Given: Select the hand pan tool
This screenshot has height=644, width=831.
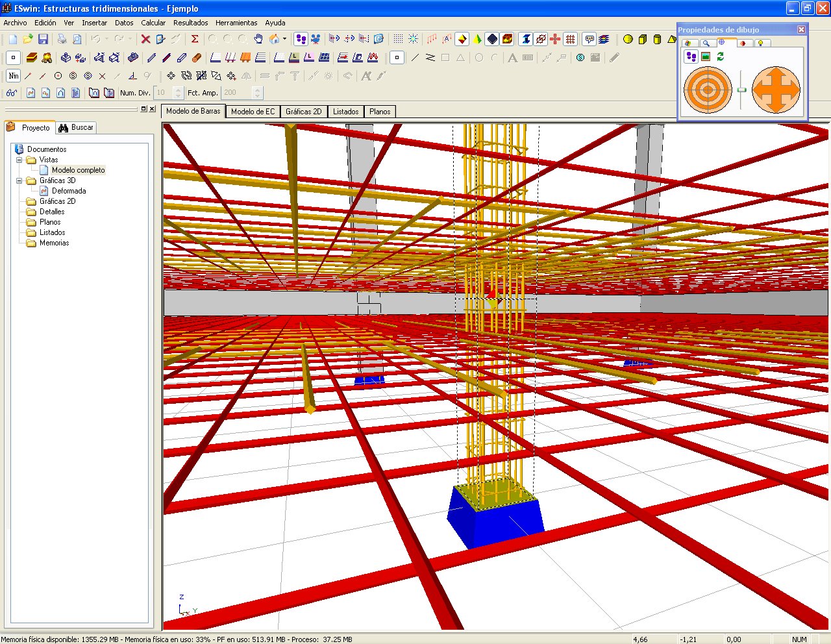Looking at the screenshot, I should [x=258, y=40].
